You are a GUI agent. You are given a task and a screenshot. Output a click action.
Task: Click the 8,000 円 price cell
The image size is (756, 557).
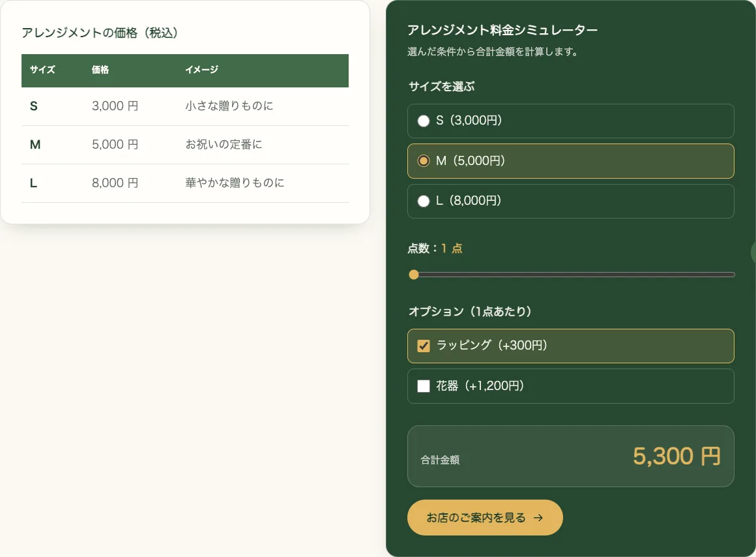115,183
